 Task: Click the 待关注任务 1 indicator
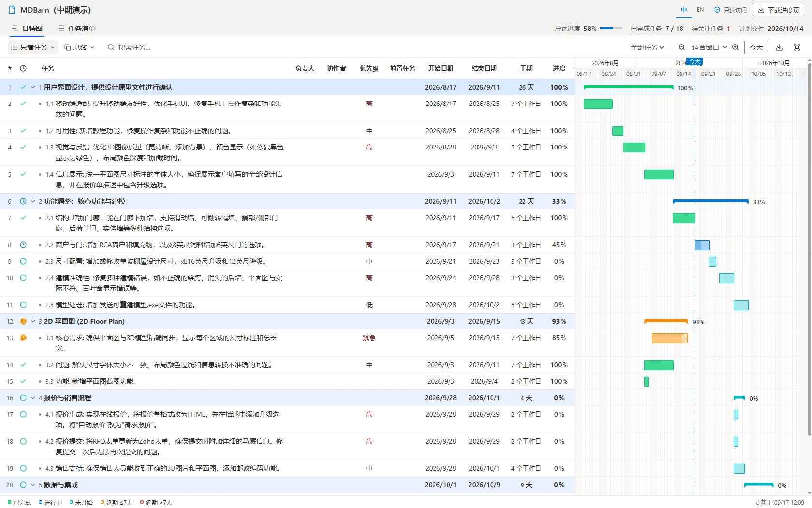point(711,29)
